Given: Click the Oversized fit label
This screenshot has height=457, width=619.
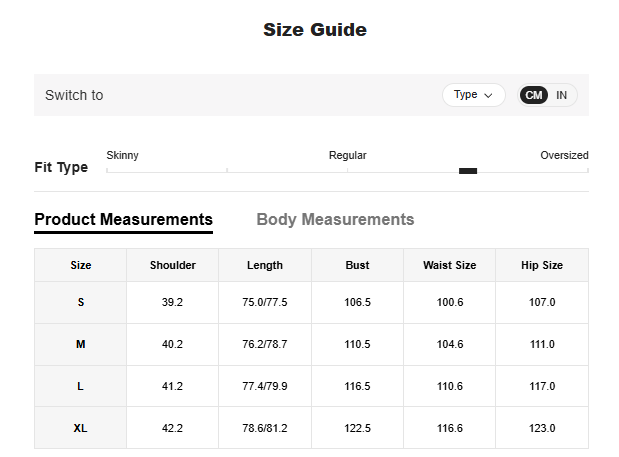Looking at the screenshot, I should click(x=564, y=155).
